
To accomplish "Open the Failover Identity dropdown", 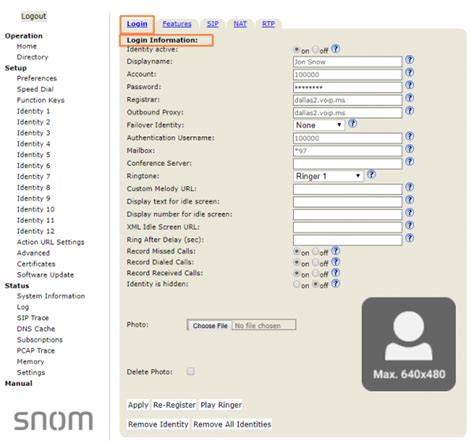I will click(319, 125).
